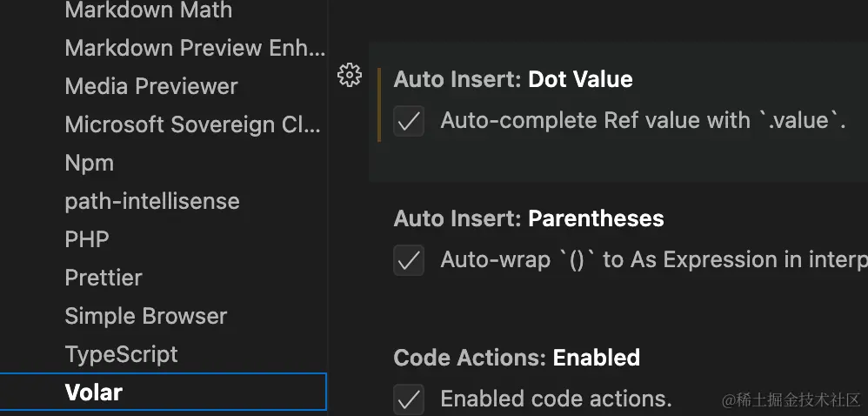Select Microsoft Sovereign Cloud settings entry
This screenshot has width=868, height=416.
click(x=193, y=124)
